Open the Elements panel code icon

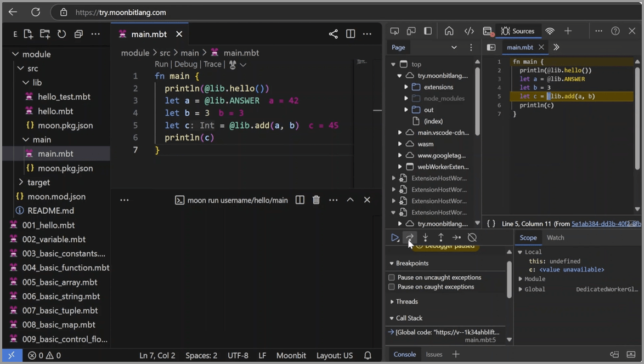(x=469, y=31)
